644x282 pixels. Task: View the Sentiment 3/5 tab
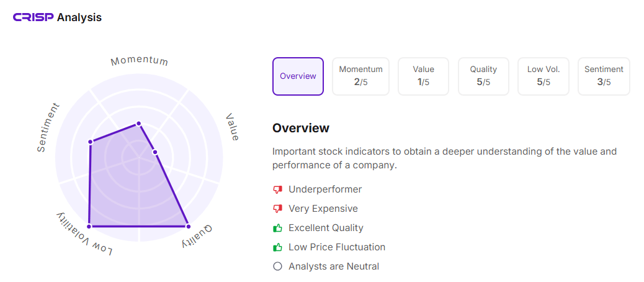click(x=604, y=76)
